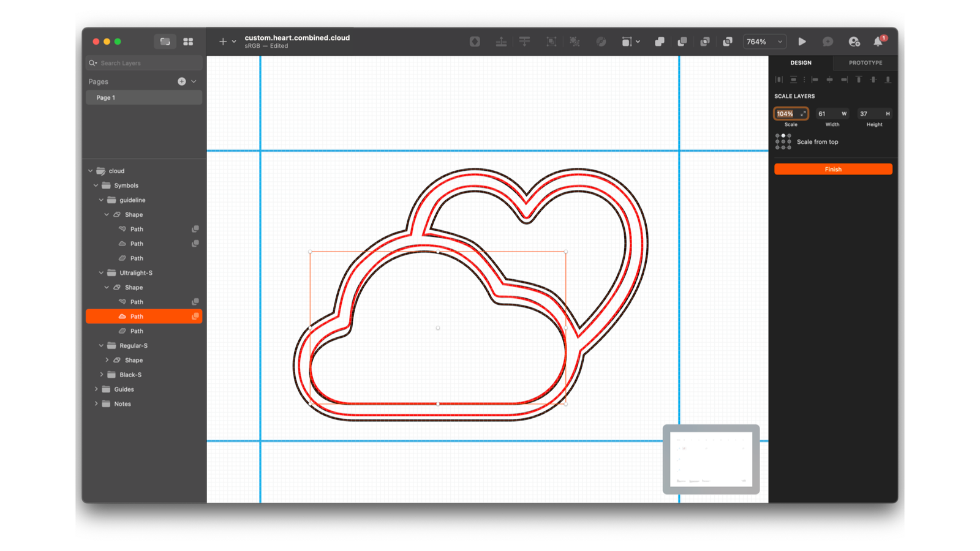
Task: Switch to components grid view at top left
Action: click(188, 41)
